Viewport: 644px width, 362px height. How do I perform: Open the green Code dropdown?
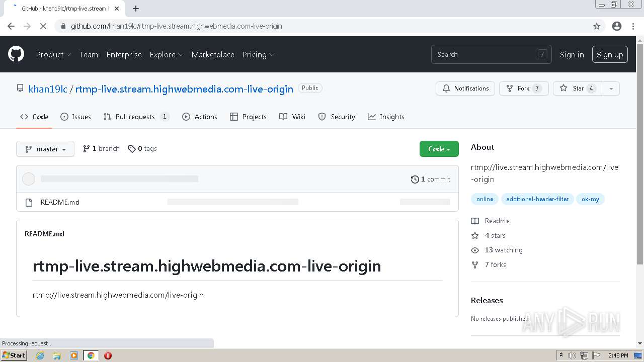[x=439, y=149]
